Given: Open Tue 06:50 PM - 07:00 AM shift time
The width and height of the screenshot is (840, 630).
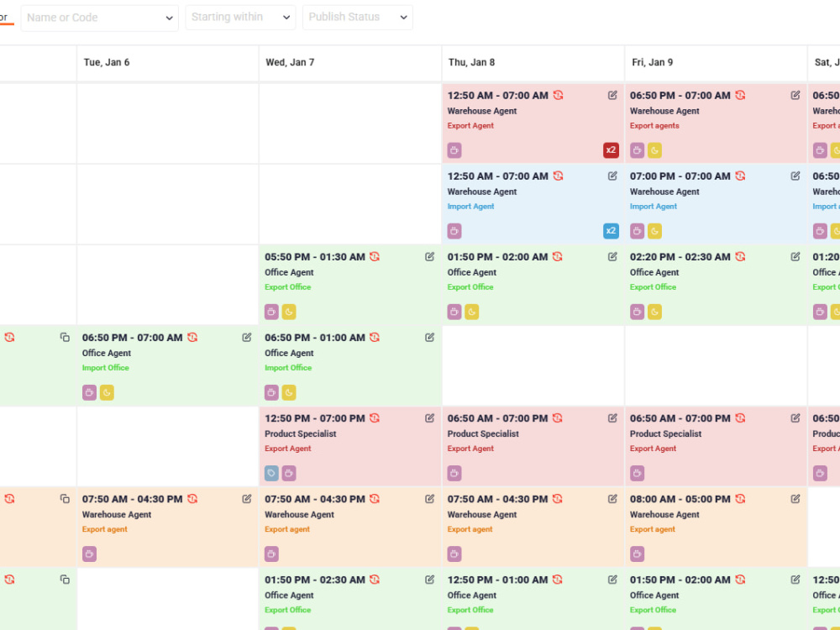Looking at the screenshot, I should pyautogui.click(x=133, y=338).
